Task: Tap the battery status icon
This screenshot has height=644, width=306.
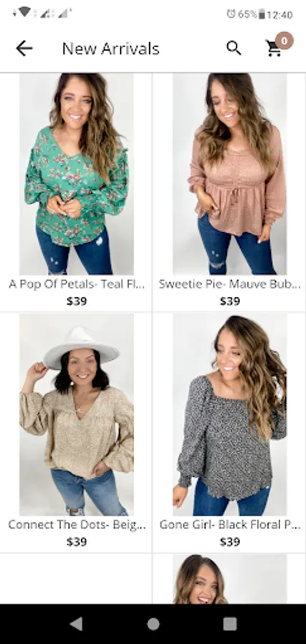Action: click(262, 14)
